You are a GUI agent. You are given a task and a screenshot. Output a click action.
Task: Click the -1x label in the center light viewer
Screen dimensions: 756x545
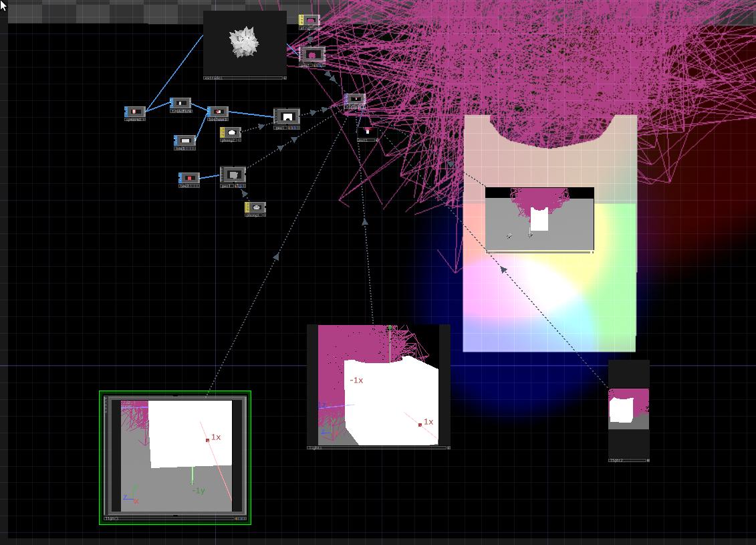(x=356, y=380)
